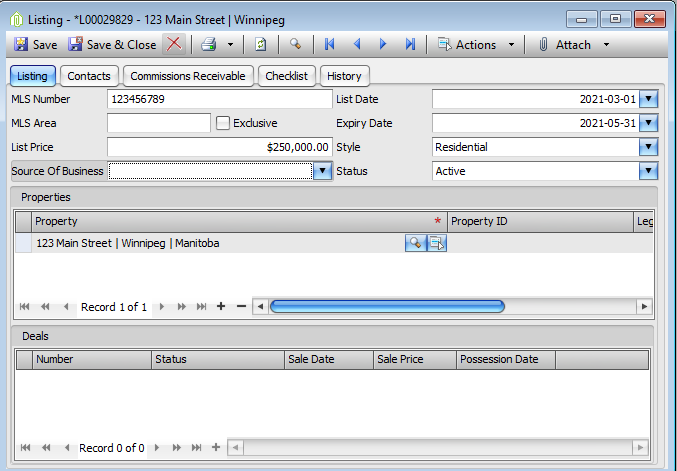Go to first record arrow icon
The width and height of the screenshot is (677, 471).
click(x=329, y=44)
